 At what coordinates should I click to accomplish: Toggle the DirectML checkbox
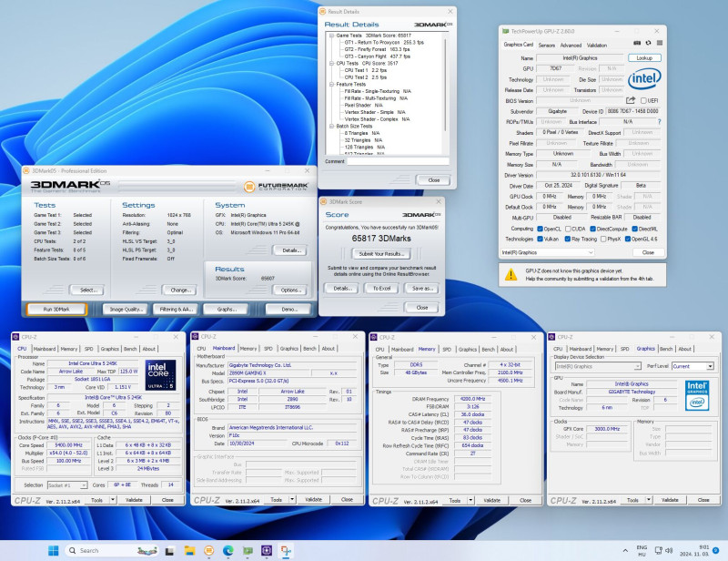point(634,229)
